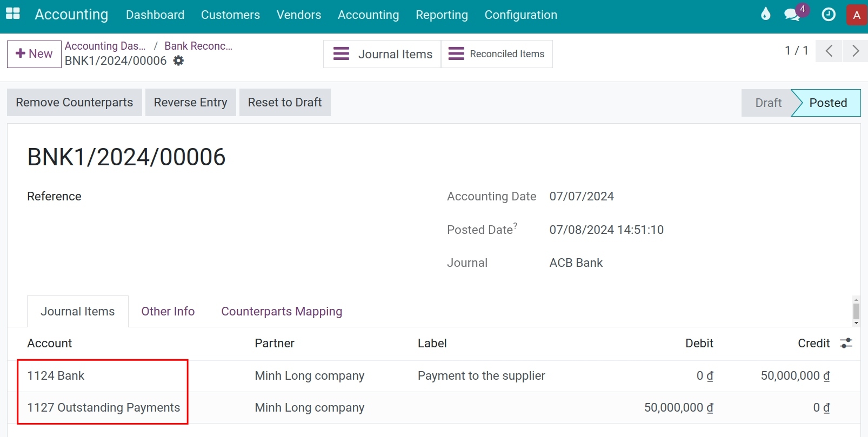Click the Posted Date value 07/08/2024 14:51:10
The image size is (868, 437).
point(606,230)
